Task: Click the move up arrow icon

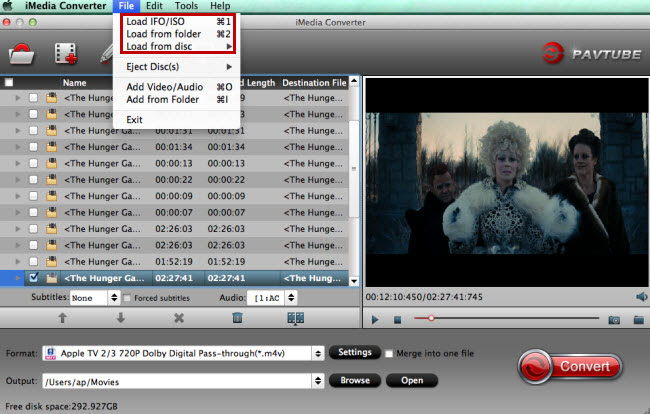Action: [x=62, y=318]
